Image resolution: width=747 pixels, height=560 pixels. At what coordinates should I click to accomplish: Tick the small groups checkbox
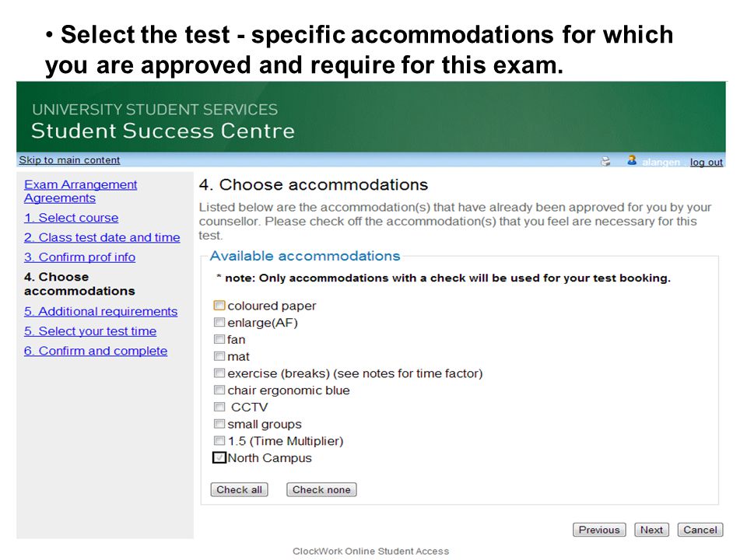point(219,424)
